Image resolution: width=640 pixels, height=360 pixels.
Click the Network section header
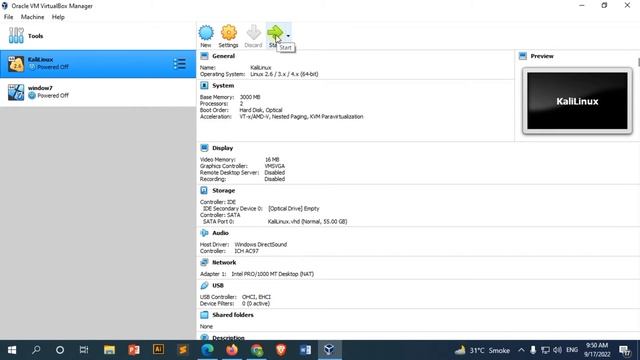[x=224, y=262]
